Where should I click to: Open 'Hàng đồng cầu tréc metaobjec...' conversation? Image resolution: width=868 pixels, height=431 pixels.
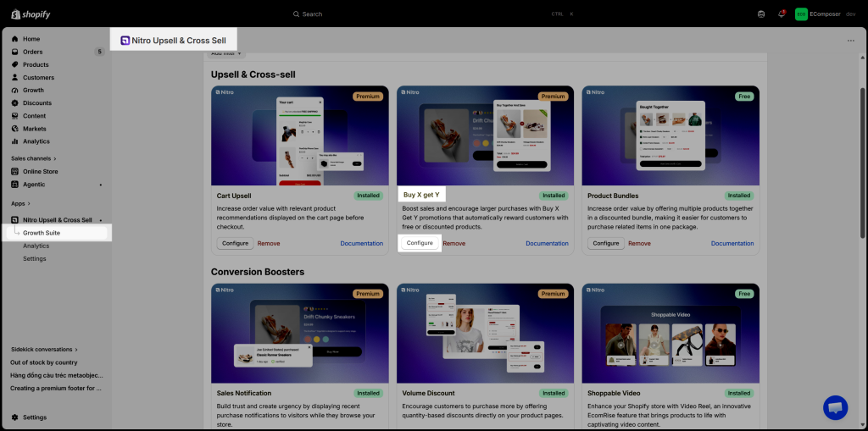(x=57, y=375)
